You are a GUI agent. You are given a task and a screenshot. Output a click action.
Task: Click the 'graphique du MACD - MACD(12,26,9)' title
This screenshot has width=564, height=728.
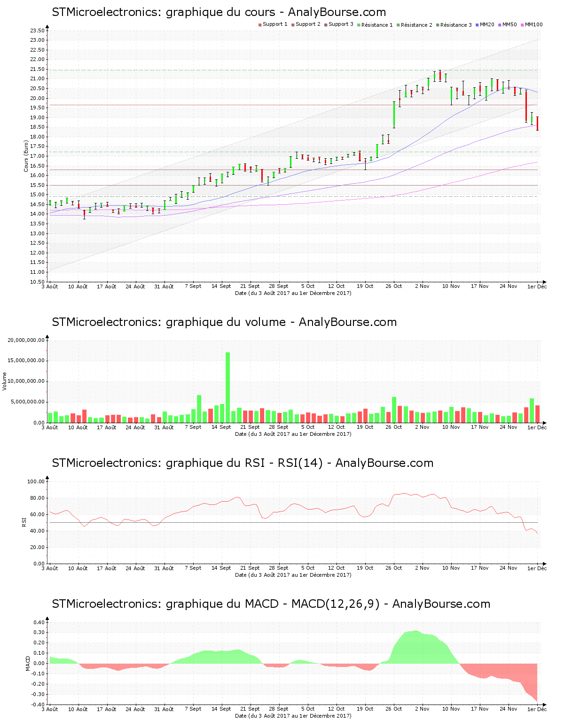pyautogui.click(x=271, y=604)
